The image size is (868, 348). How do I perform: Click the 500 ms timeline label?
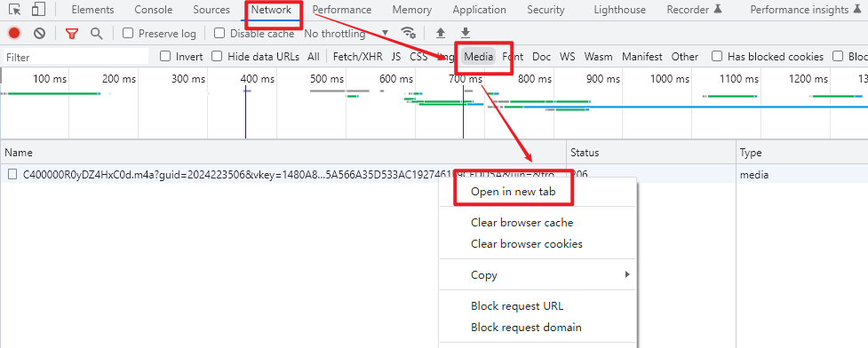[327, 79]
